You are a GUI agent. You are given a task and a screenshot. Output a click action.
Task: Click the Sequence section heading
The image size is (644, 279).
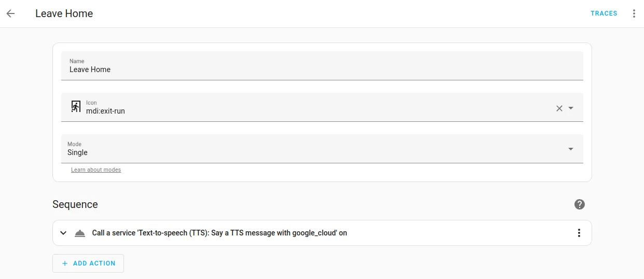click(x=75, y=204)
